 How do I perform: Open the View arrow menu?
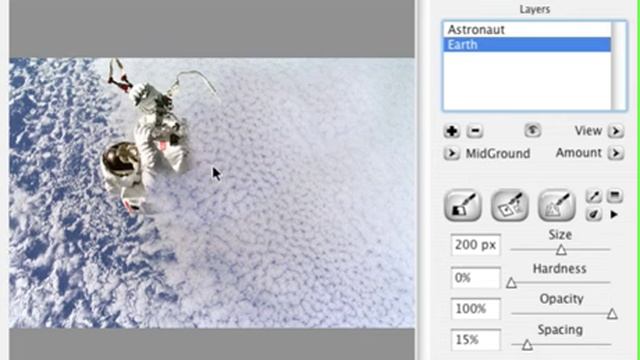pos(616,131)
